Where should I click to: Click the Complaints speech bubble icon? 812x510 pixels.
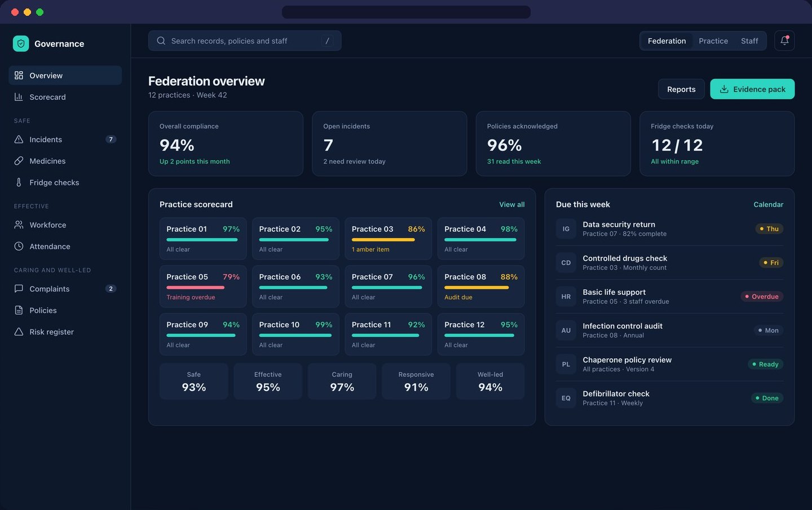pyautogui.click(x=19, y=288)
